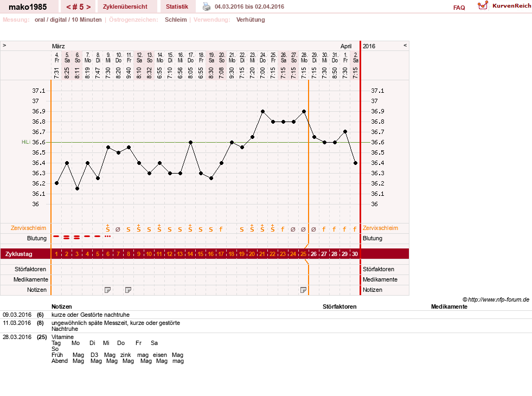
Task: Click the temperature point on cycle day 25
Action: click(x=304, y=111)
